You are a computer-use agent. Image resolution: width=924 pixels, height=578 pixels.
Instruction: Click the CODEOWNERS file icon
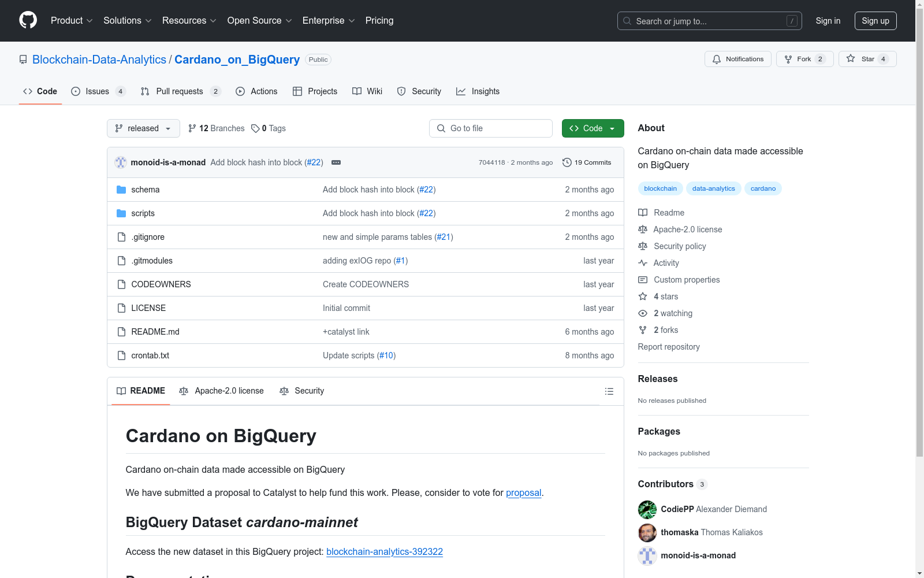pos(121,284)
